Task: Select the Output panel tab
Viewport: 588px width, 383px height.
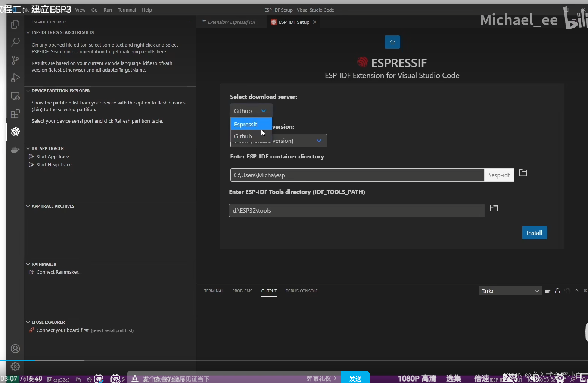Action: pyautogui.click(x=269, y=291)
